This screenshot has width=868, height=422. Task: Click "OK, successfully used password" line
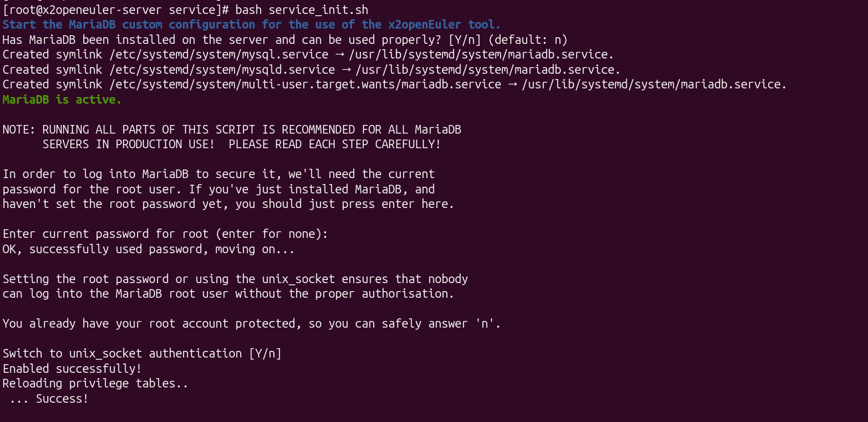click(148, 249)
